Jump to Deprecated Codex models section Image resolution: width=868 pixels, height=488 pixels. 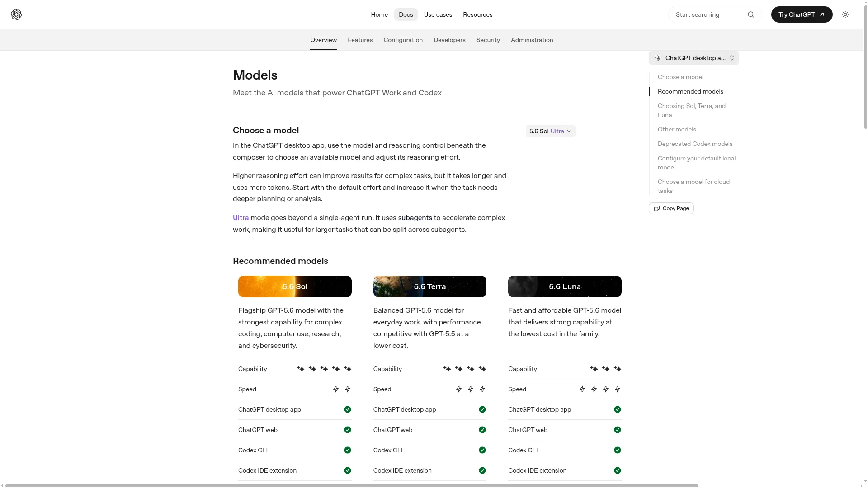pos(695,144)
